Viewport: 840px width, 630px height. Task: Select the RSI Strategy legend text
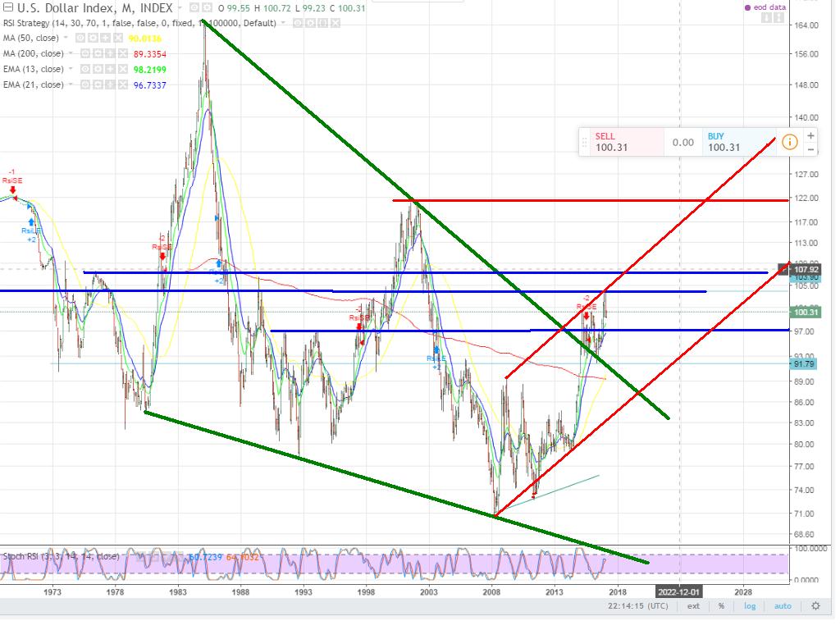139,23
